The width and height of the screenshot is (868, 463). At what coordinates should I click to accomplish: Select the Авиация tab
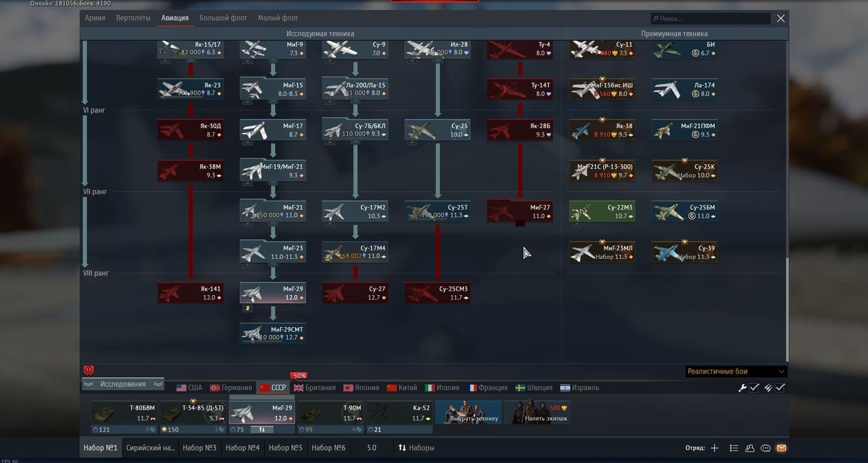pos(175,18)
